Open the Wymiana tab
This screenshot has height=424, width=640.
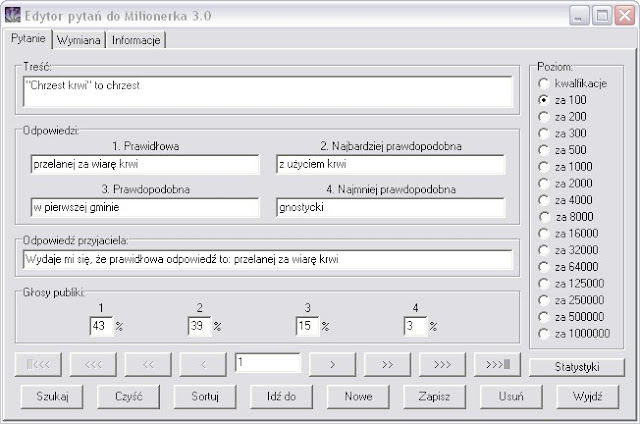point(79,40)
